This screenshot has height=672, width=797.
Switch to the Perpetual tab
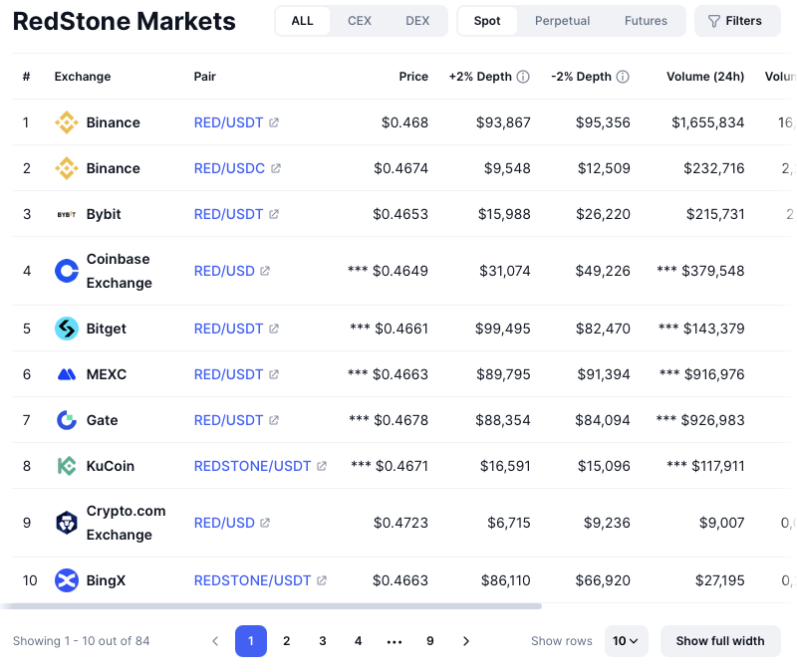[x=562, y=21]
